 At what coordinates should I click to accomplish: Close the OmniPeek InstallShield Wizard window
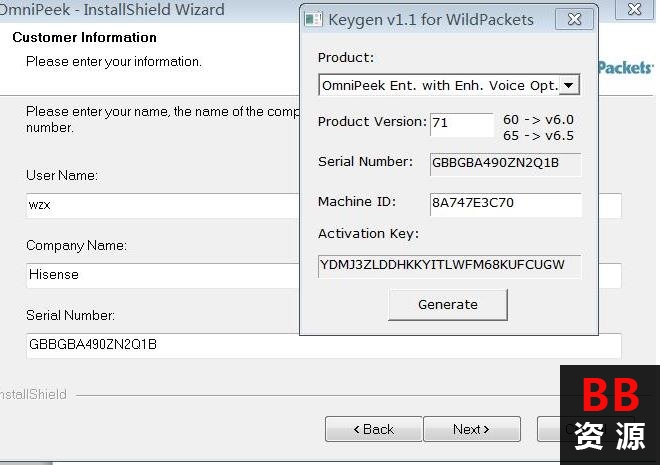pos(635,9)
